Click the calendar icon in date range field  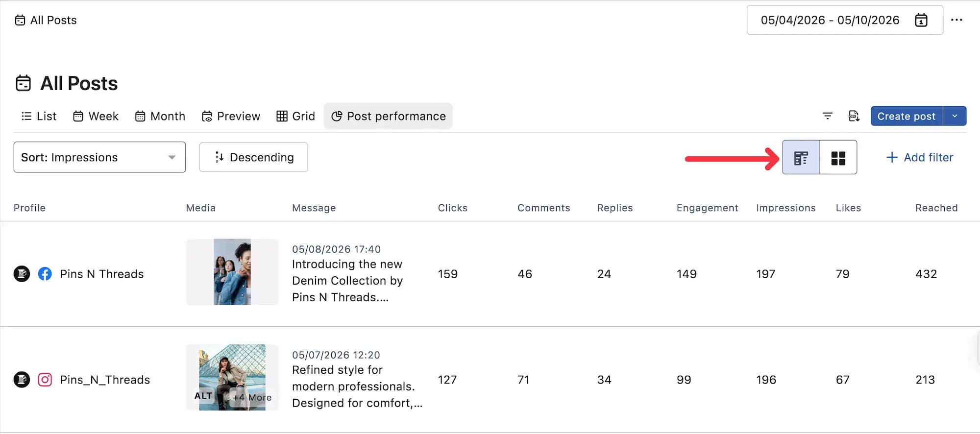(x=921, y=20)
